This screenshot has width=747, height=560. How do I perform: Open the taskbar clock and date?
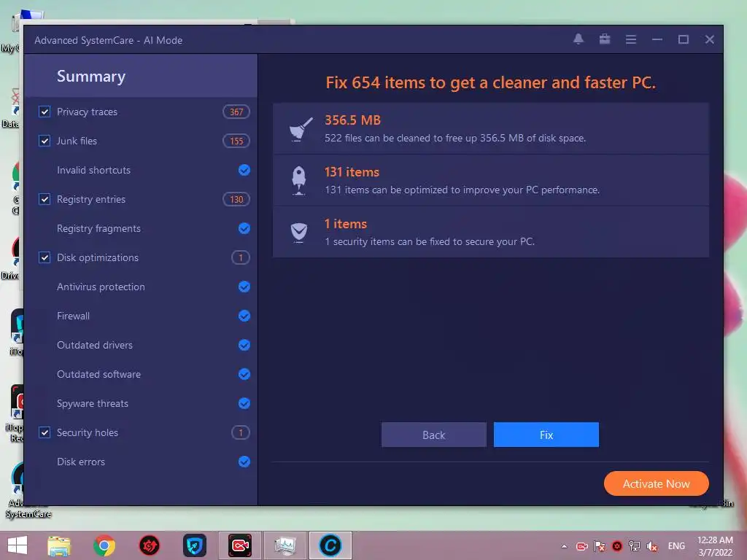click(715, 546)
